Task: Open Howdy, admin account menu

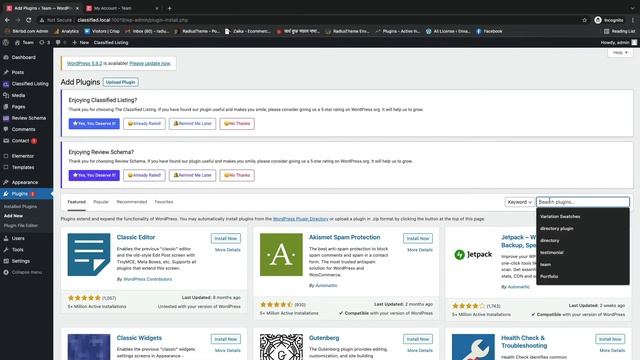Action: pyautogui.click(x=618, y=42)
